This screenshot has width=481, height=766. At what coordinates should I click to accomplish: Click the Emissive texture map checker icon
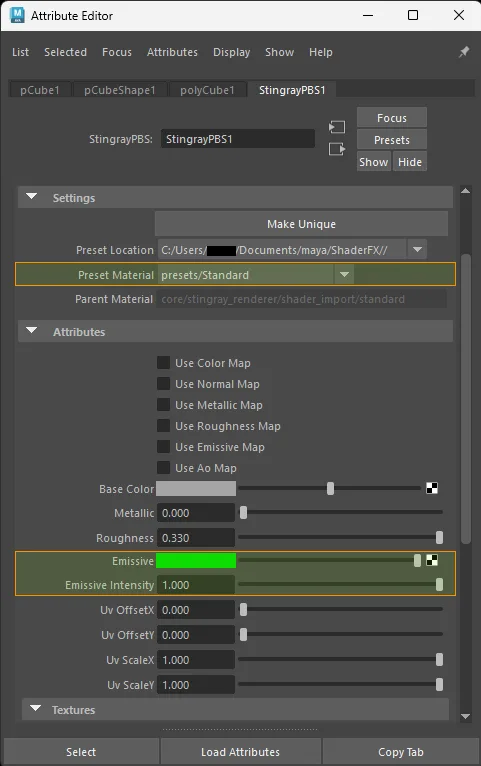(432, 560)
